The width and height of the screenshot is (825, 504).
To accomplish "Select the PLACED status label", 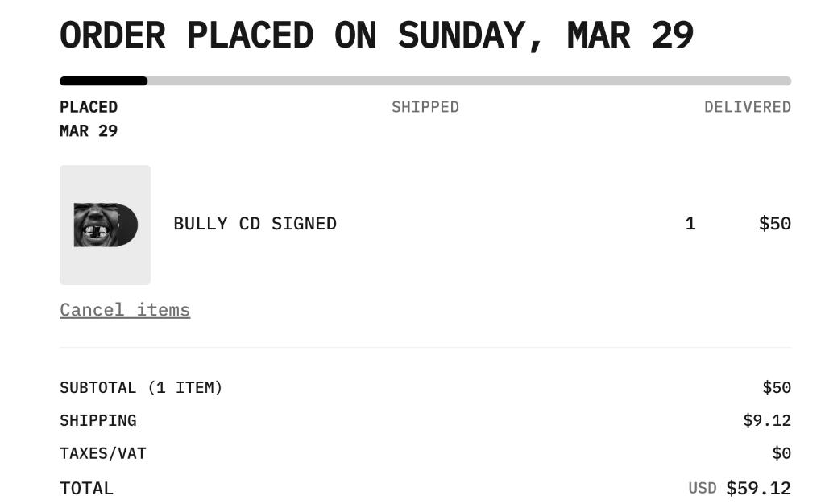I will (x=88, y=106).
